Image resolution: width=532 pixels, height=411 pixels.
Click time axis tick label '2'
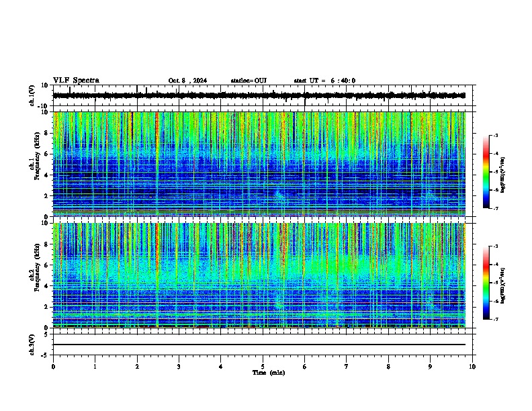[x=137, y=367]
